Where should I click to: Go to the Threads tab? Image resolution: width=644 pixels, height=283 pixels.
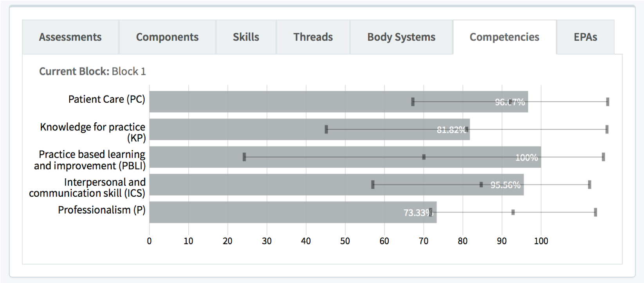313,37
